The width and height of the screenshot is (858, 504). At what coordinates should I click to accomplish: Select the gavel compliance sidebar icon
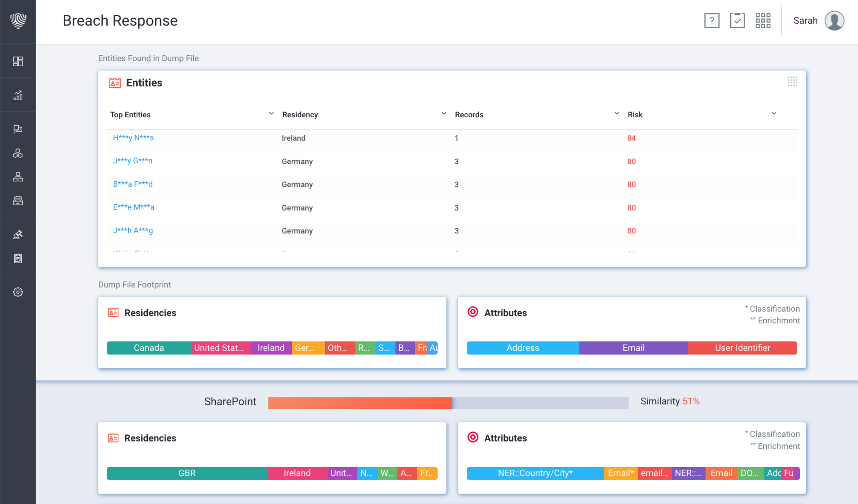tap(18, 234)
